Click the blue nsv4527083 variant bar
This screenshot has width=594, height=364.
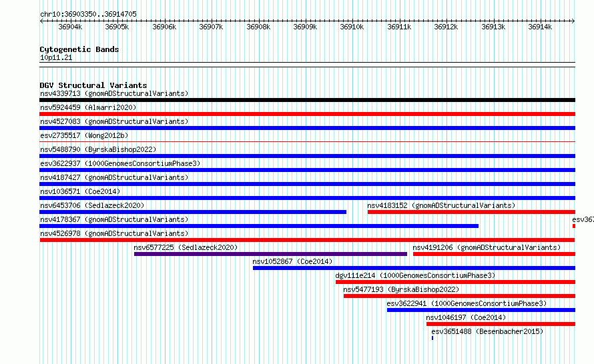307,128
